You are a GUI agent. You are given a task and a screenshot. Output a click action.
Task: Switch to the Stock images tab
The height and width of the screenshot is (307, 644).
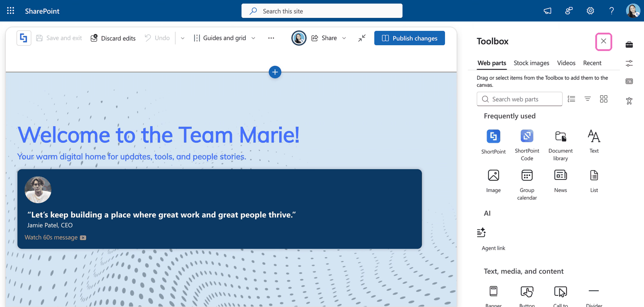tap(531, 63)
